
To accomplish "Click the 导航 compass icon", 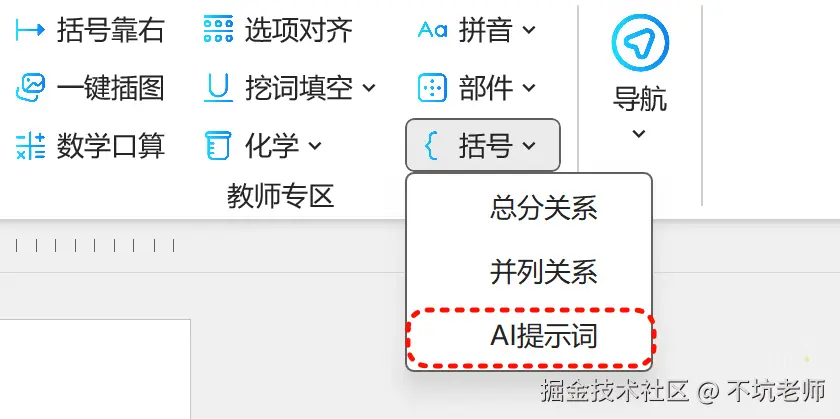I will tap(640, 43).
